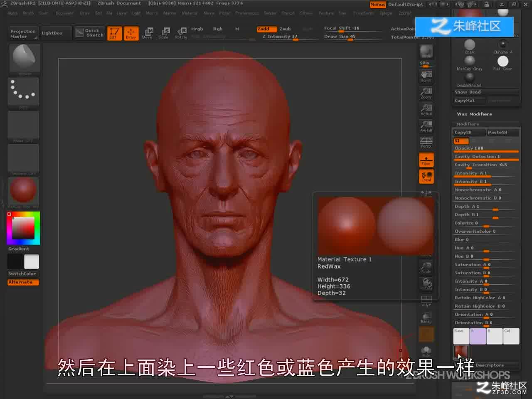Click the Zoom canvas button
This screenshot has height=399, width=532.
[426, 92]
